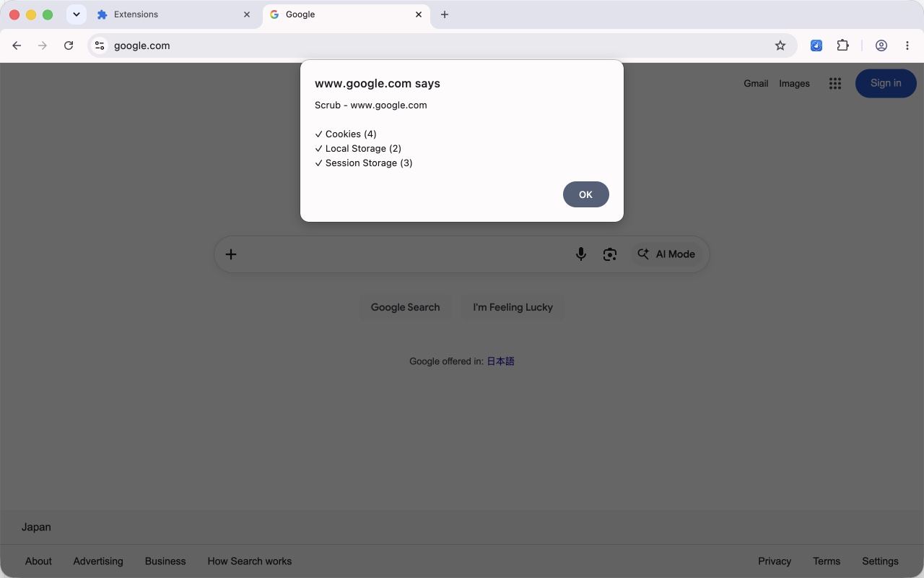Click the 'Local Storage (2)' line
This screenshot has width=924, height=578.
[358, 149]
